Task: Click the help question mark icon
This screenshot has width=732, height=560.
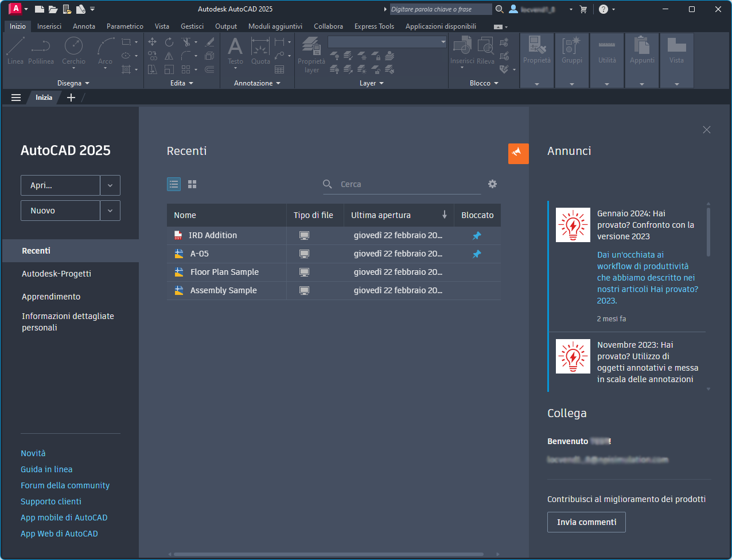Action: tap(603, 9)
